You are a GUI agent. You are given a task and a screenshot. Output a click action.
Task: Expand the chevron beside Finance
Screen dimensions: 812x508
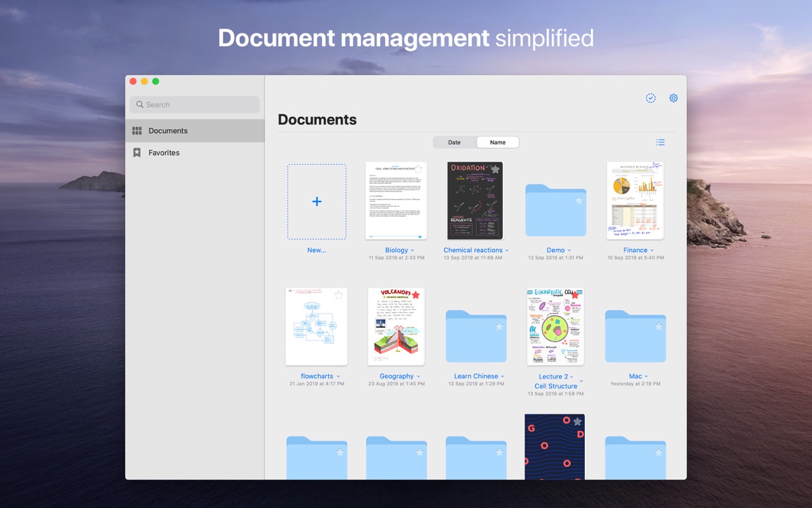[x=652, y=250]
